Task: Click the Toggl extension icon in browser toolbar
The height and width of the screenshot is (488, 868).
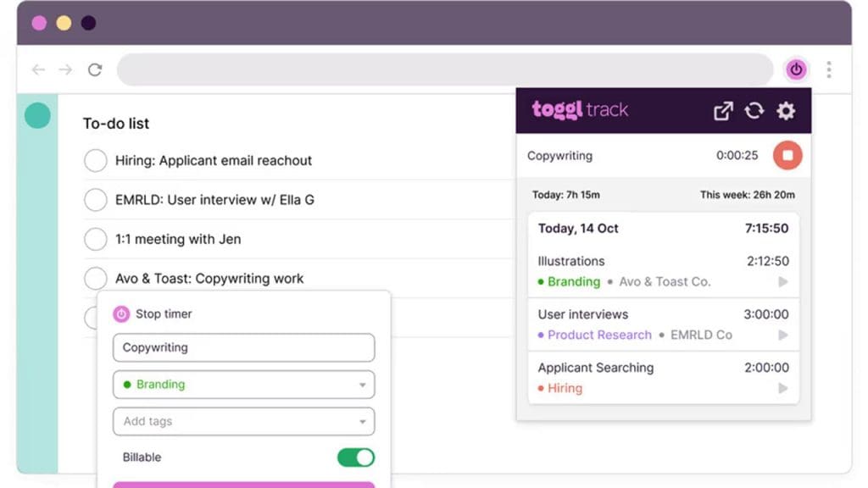Action: 795,69
